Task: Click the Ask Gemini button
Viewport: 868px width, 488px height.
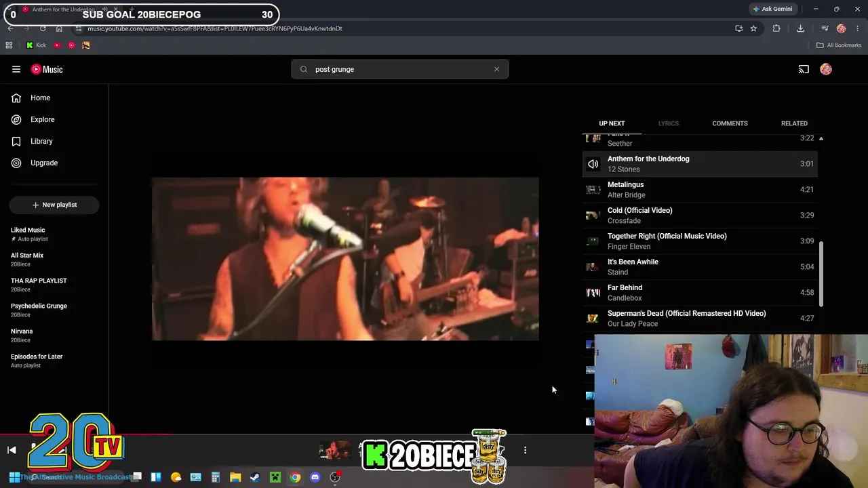Action: [x=772, y=9]
